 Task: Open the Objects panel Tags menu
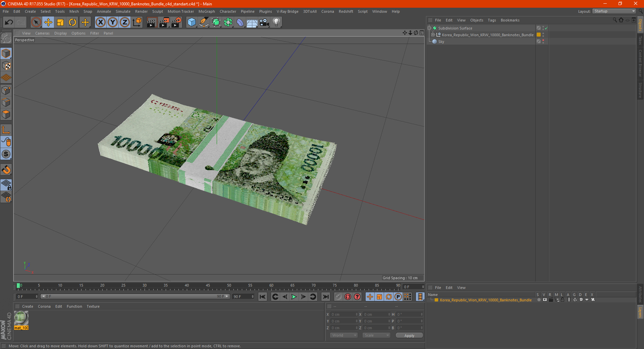[x=492, y=20]
